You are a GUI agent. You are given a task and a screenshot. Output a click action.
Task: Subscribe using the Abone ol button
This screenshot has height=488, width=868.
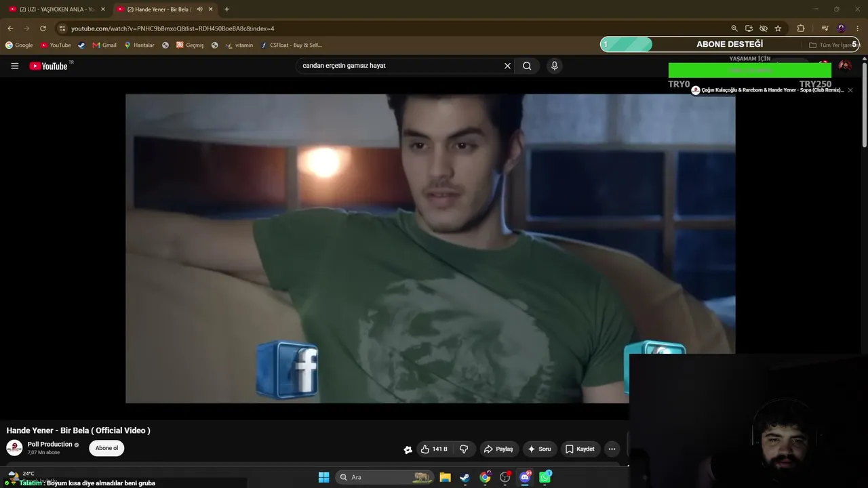[106, 448]
